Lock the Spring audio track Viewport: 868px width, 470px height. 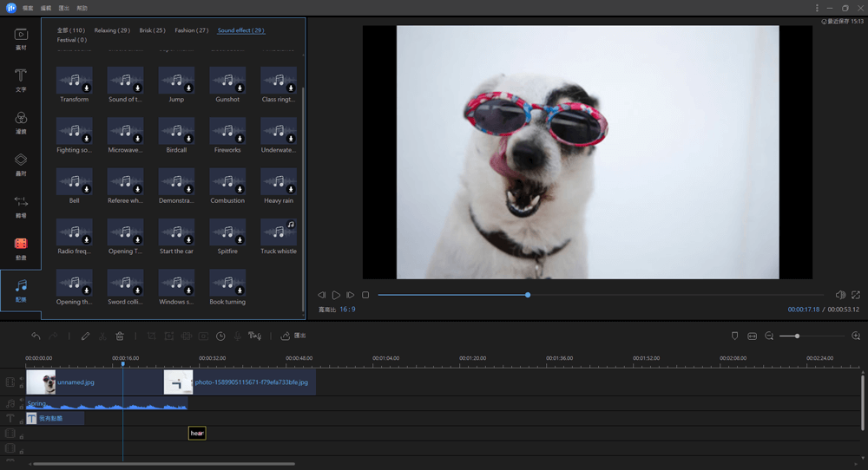click(22, 407)
